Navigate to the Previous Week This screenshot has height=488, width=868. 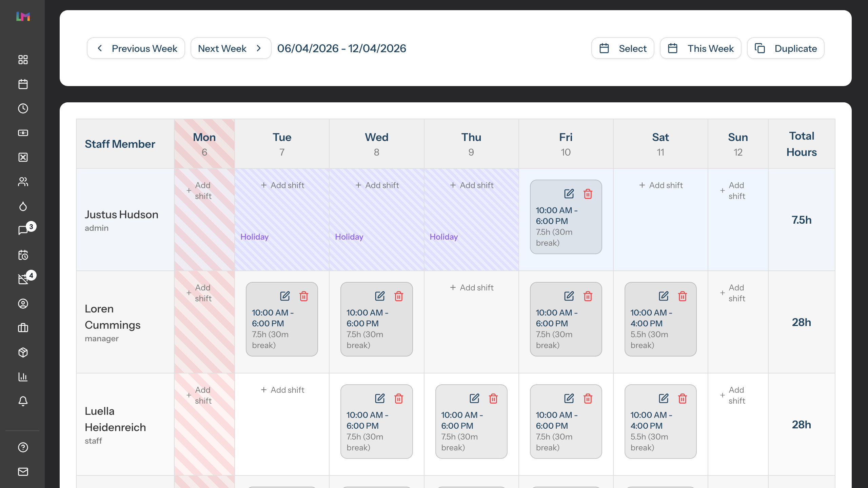[136, 48]
